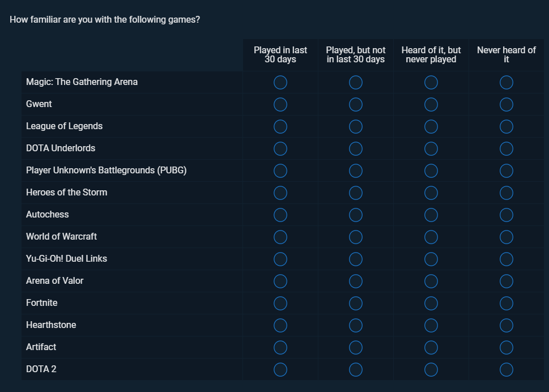Set Fortnite to 'Heard of it, but never played'

[x=431, y=303]
